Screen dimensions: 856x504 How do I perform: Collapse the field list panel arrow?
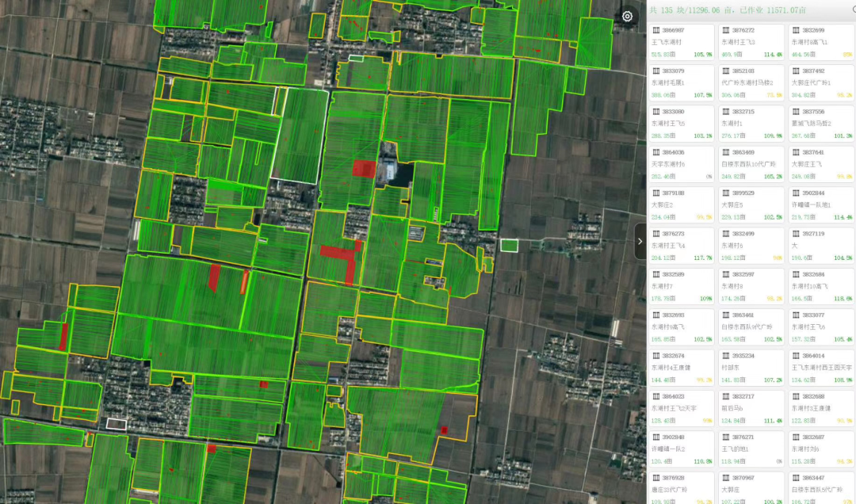[640, 241]
